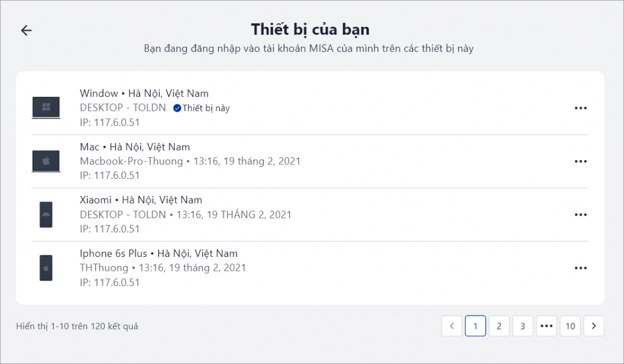Go to previous page with left chevron
The height and width of the screenshot is (364, 624).
click(452, 326)
